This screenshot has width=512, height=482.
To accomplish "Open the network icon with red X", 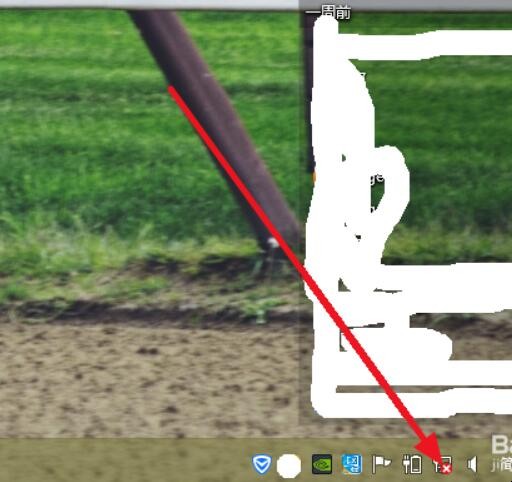I will (x=442, y=464).
